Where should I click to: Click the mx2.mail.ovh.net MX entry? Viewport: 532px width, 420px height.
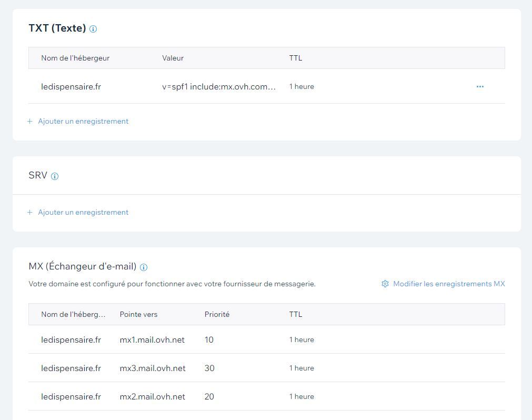coord(153,397)
